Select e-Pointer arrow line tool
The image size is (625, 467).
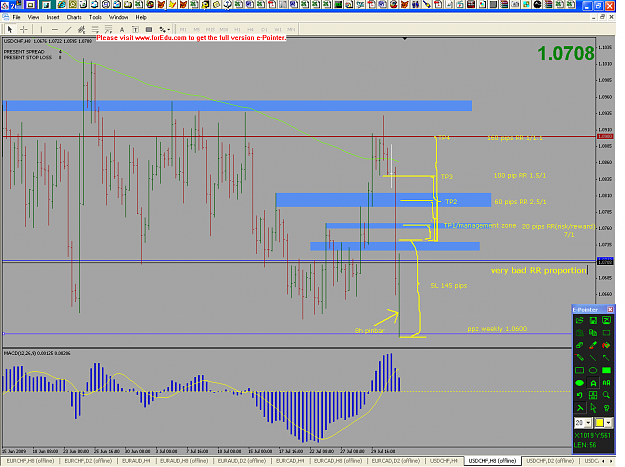(606, 357)
